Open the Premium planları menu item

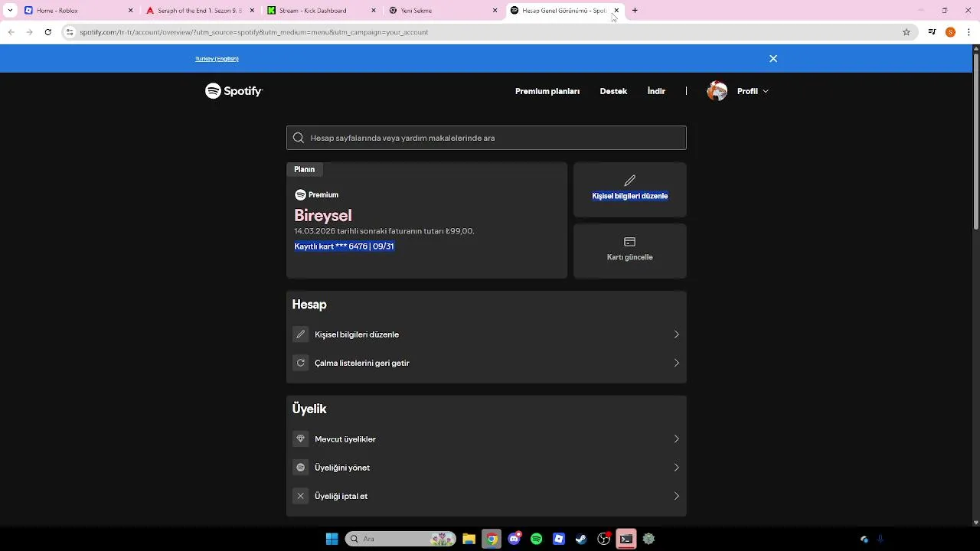(547, 91)
